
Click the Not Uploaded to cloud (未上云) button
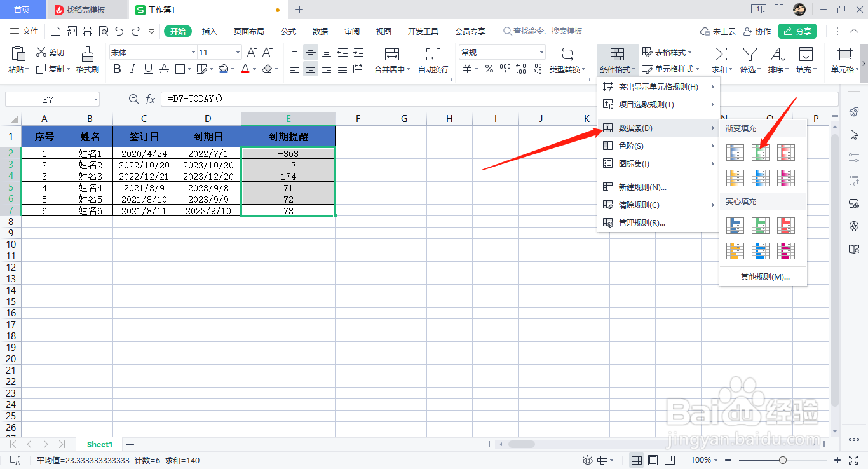tap(718, 31)
